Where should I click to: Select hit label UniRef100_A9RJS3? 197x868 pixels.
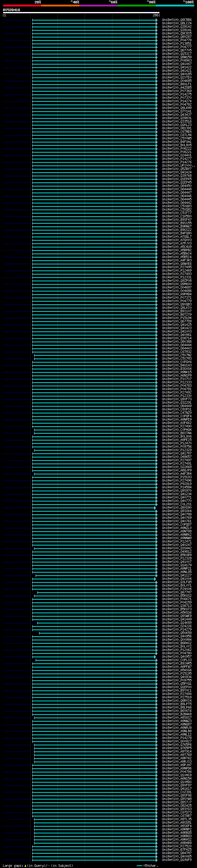click(176, 761)
